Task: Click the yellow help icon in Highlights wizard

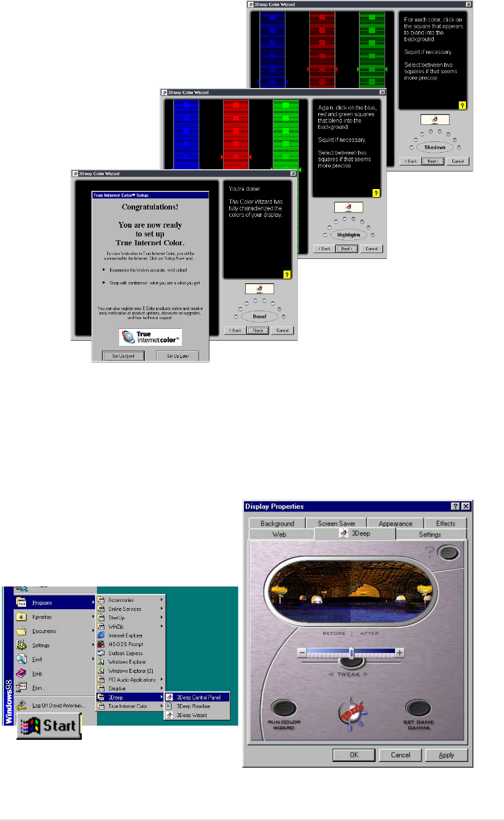Action: click(x=376, y=194)
